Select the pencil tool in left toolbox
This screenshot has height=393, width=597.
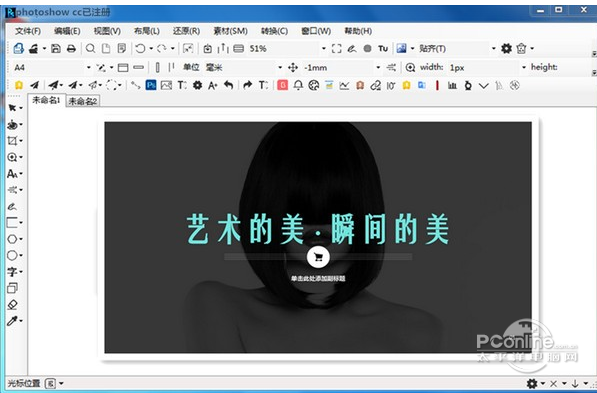pos(12,206)
